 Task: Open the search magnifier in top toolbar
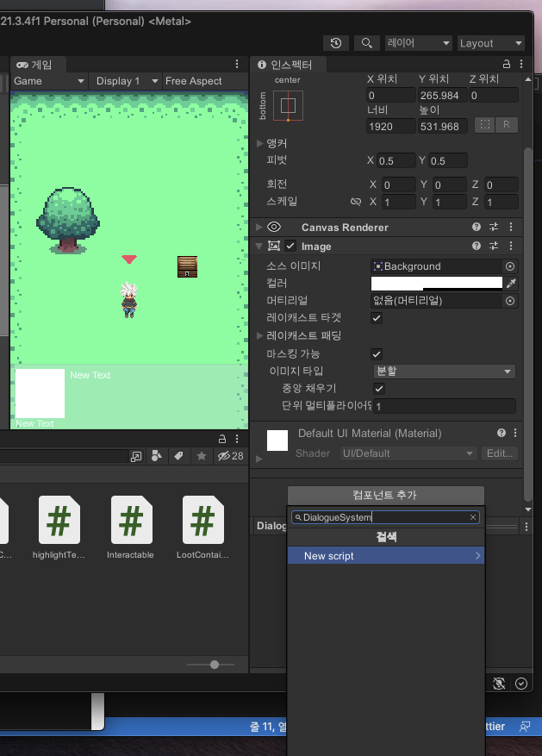[366, 43]
